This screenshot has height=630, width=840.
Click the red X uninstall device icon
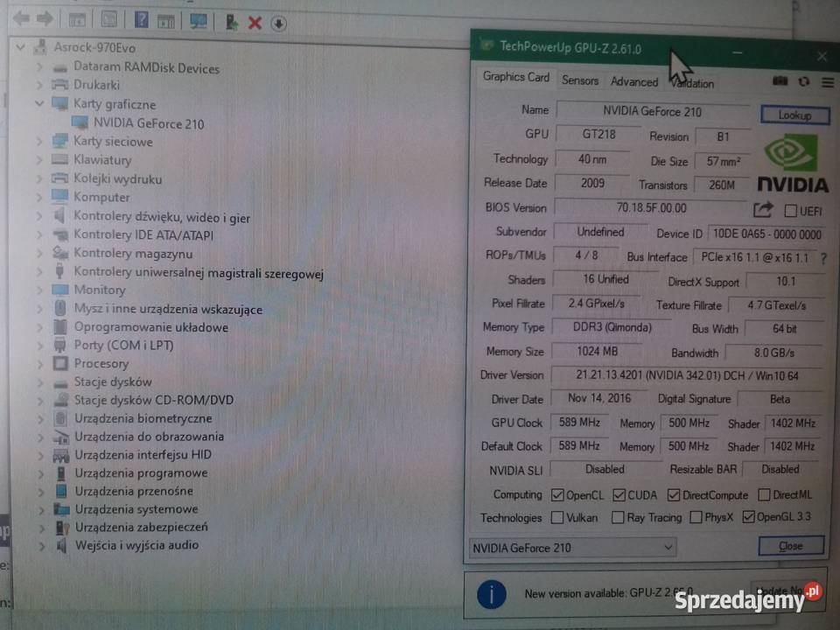(255, 23)
